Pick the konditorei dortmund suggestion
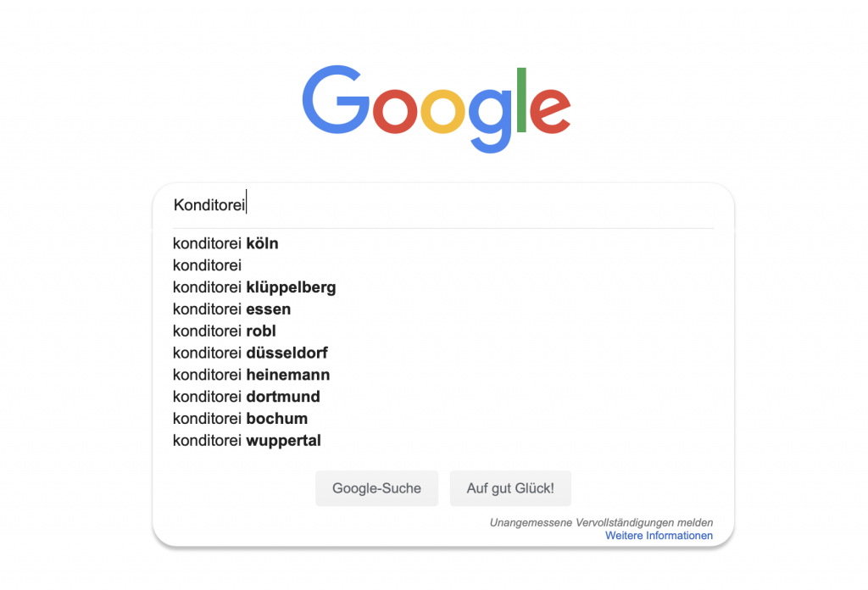The image size is (868, 590). (x=442, y=397)
